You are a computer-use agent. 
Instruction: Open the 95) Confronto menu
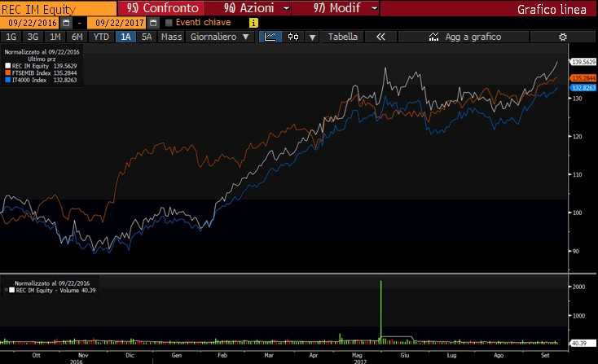coord(162,8)
